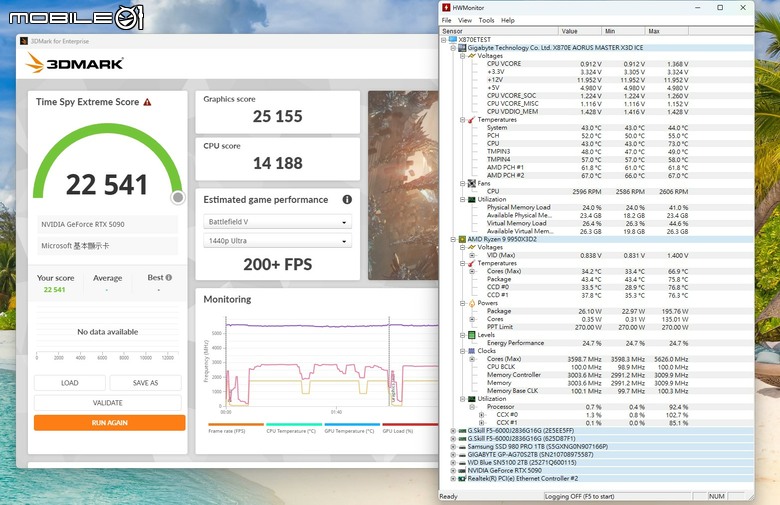The height and width of the screenshot is (505, 780).
Task: Click the info icon beside Estimated game performance
Action: pyautogui.click(x=347, y=200)
